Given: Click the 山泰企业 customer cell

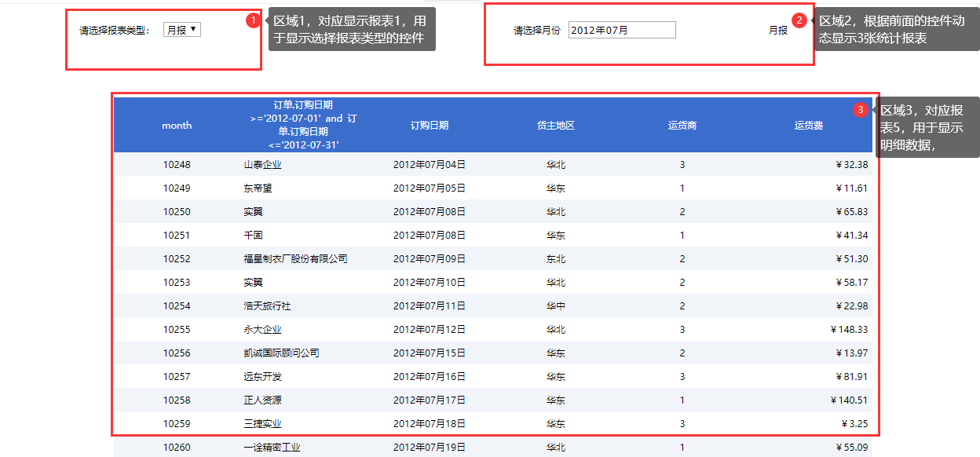Looking at the screenshot, I should tap(263, 165).
